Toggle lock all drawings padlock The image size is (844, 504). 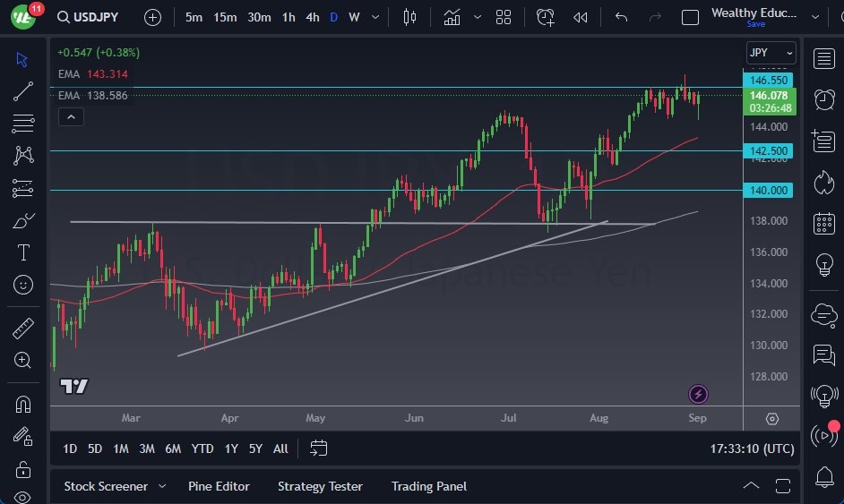pyautogui.click(x=23, y=469)
